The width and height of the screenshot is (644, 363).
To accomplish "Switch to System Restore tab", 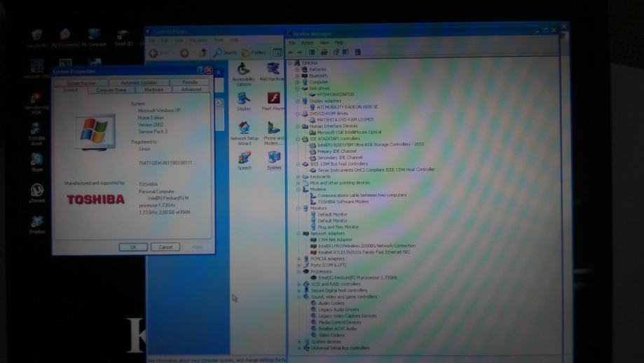I will click(x=81, y=83).
